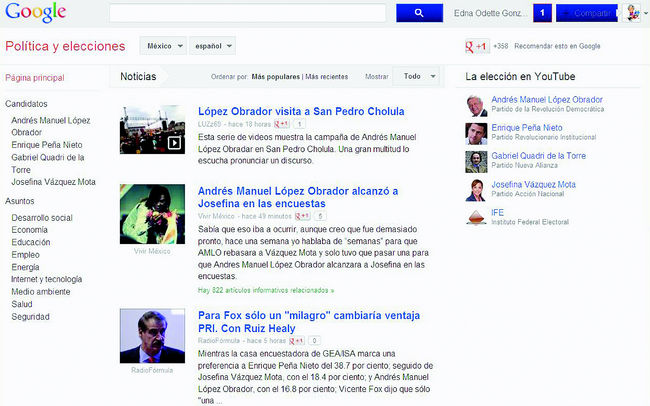The width and height of the screenshot is (650, 406).
Task: Click the Google +1 recommend button
Action: 475,46
